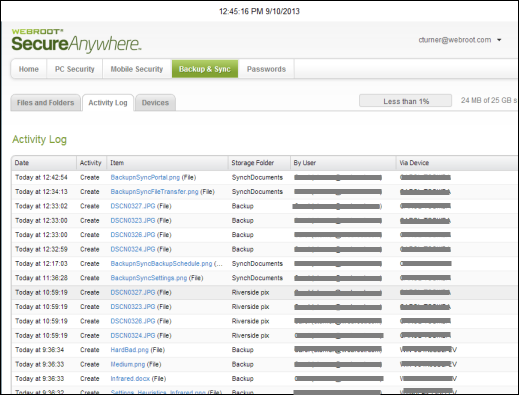The image size is (519, 395).
Task: Switch to Files and Folders subtab
Action: point(45,103)
